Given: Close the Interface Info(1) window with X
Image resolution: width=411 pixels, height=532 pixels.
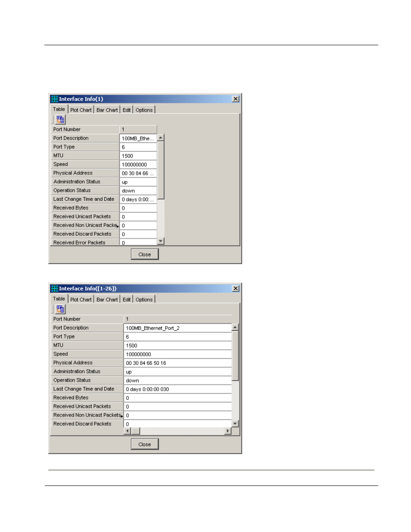Looking at the screenshot, I should click(x=236, y=99).
